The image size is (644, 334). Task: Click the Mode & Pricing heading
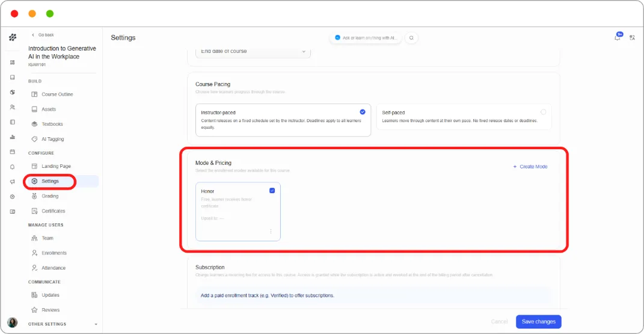213,163
